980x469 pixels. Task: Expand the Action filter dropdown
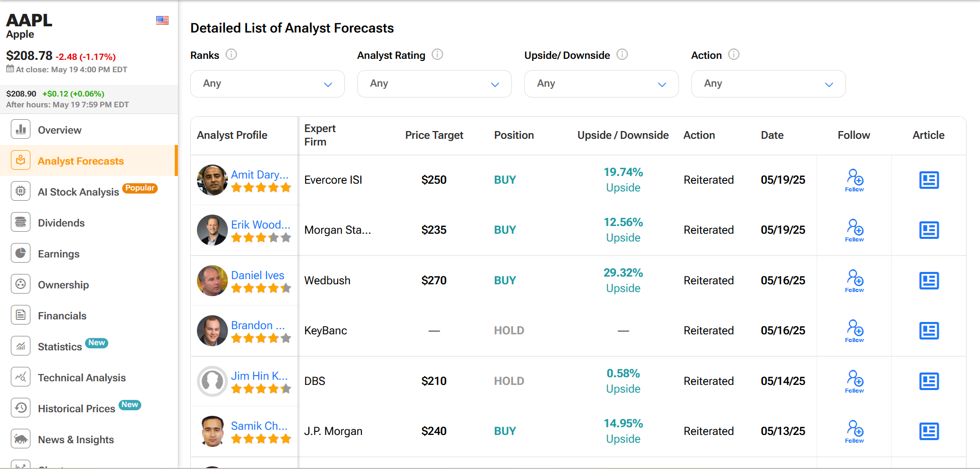point(769,84)
